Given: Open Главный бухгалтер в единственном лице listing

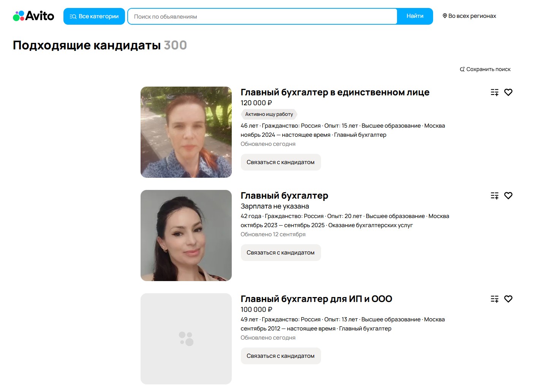Looking at the screenshot, I should pyautogui.click(x=335, y=92).
